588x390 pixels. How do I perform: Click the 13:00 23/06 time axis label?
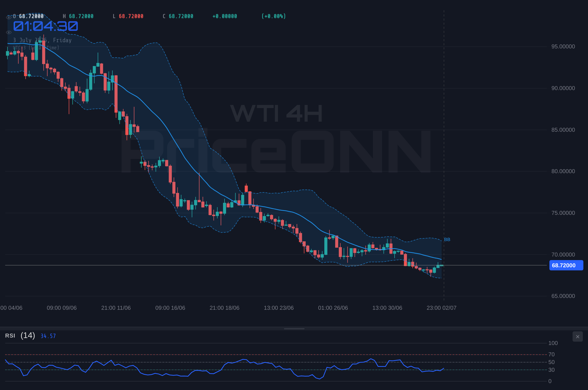pyautogui.click(x=279, y=308)
